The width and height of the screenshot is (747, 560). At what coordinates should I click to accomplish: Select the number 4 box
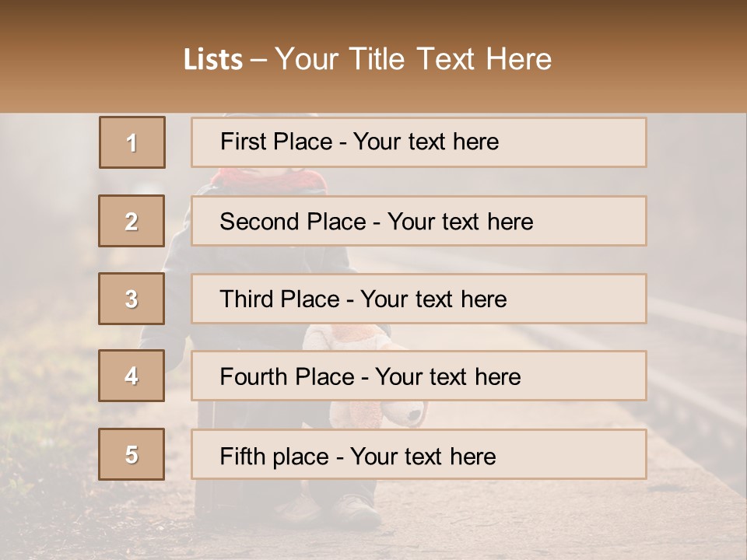(132, 376)
